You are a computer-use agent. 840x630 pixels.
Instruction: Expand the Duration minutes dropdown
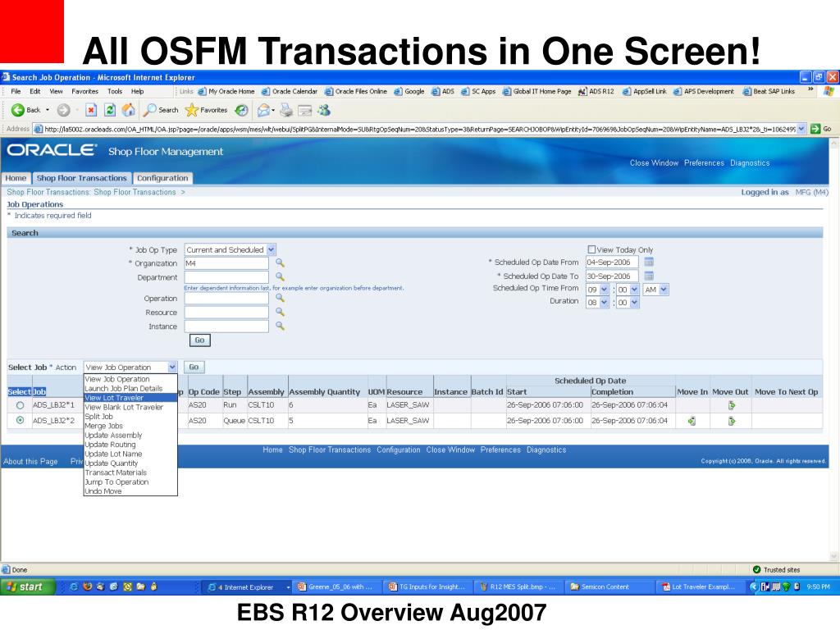tap(634, 303)
